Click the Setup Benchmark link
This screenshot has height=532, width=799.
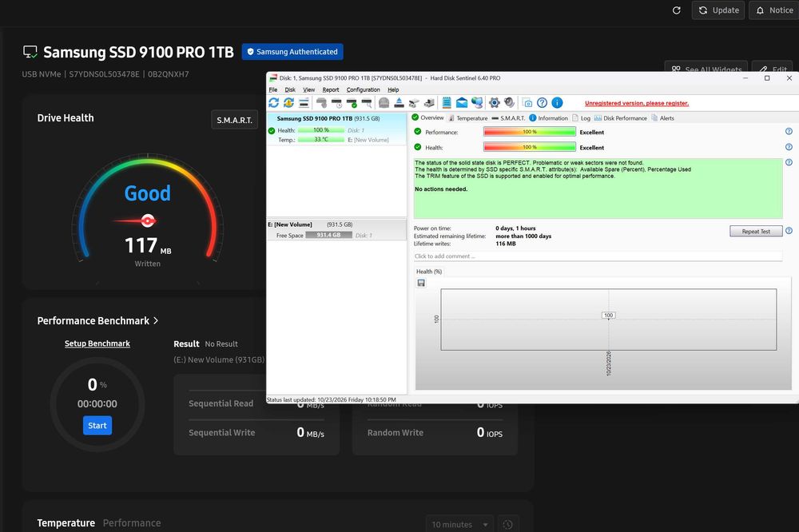tap(97, 343)
